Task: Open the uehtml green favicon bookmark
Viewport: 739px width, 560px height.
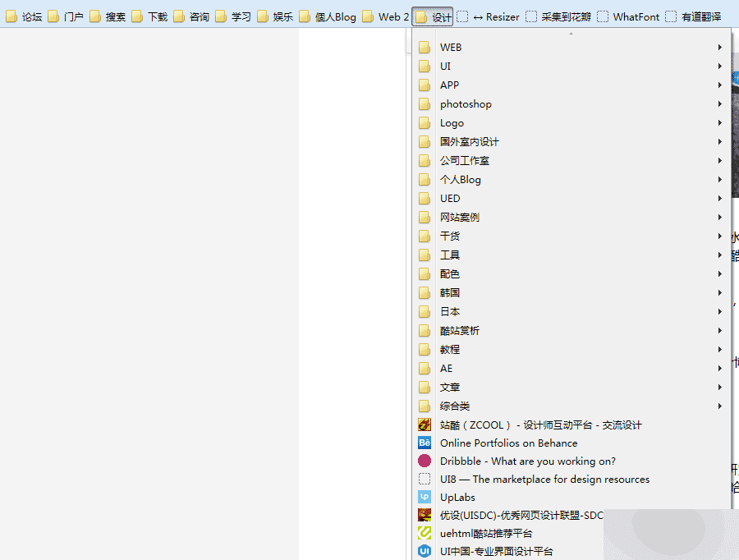Action: click(425, 533)
